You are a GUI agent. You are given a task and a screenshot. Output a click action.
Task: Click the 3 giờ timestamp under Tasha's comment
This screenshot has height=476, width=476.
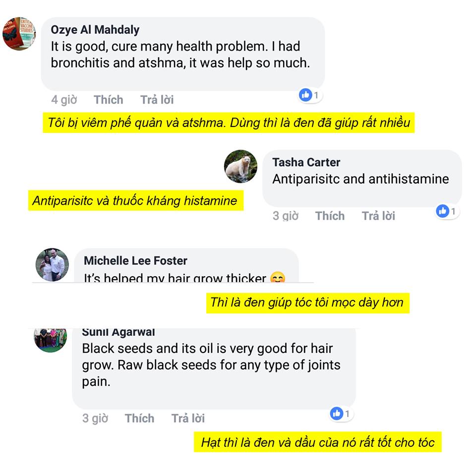pyautogui.click(x=286, y=216)
